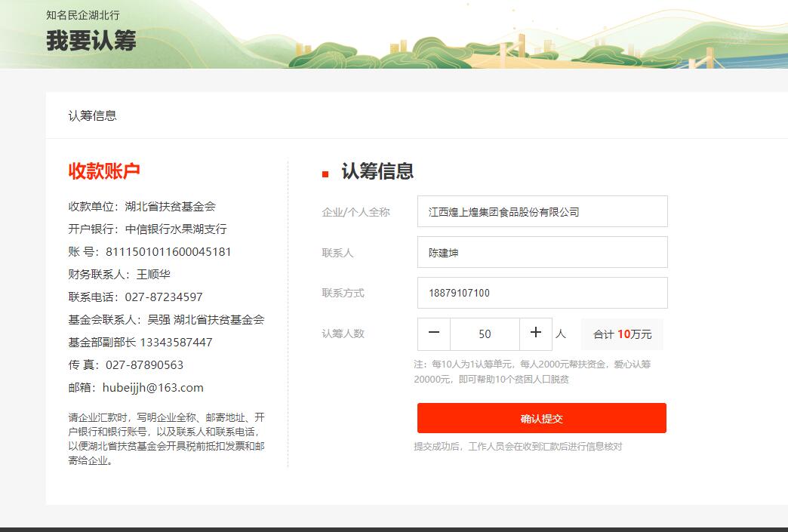788x532 pixels.
Task: Click the mobile number 13343587447
Action: (x=176, y=343)
